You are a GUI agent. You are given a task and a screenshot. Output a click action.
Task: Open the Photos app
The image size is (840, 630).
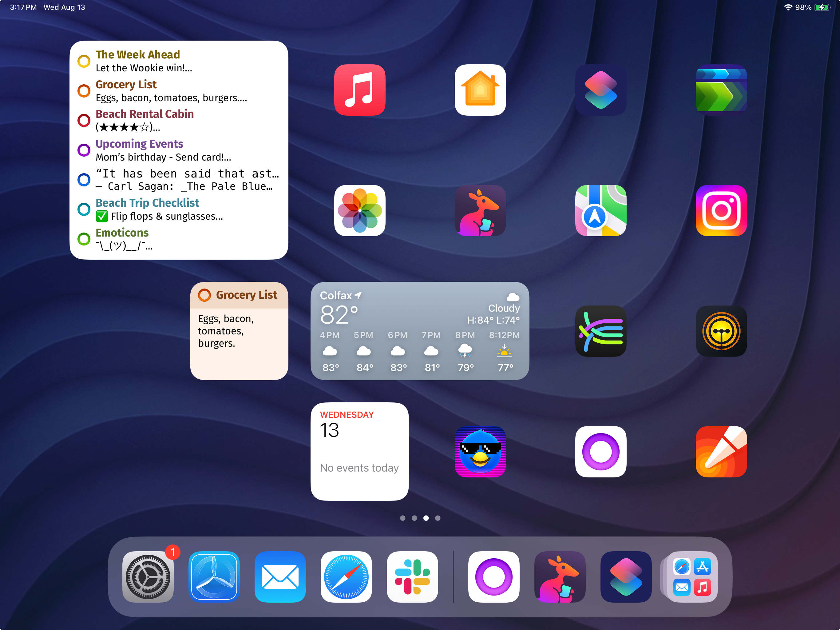[360, 210]
